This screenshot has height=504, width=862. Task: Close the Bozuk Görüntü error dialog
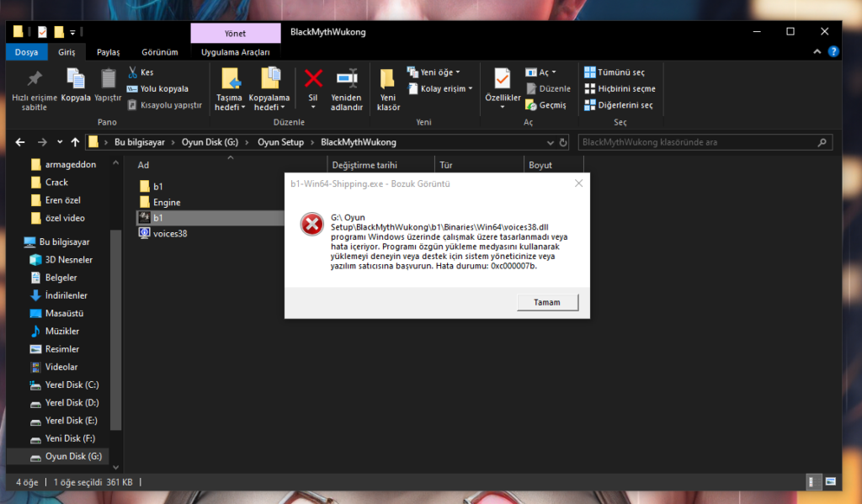tap(579, 183)
